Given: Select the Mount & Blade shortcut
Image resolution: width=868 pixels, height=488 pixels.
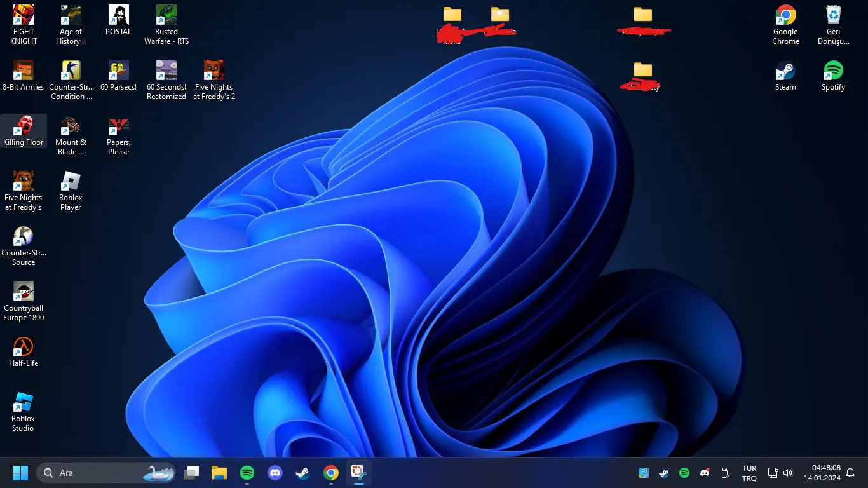Looking at the screenshot, I should (x=71, y=136).
